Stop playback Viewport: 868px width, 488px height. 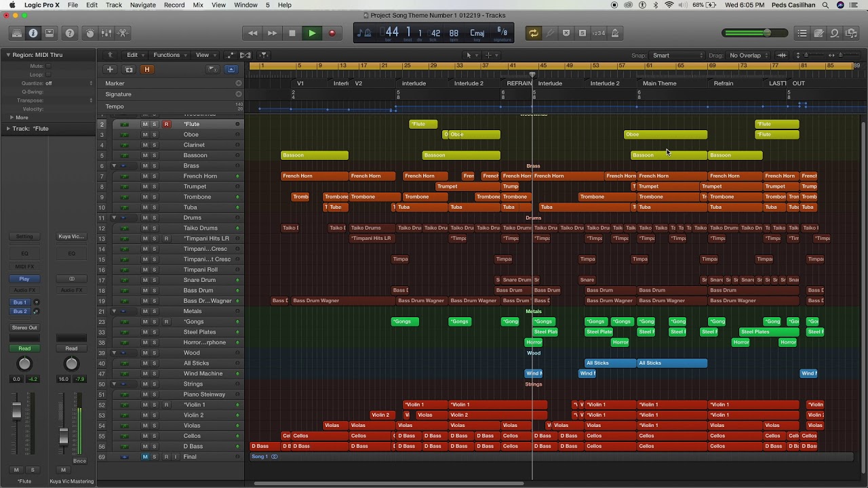tap(292, 33)
